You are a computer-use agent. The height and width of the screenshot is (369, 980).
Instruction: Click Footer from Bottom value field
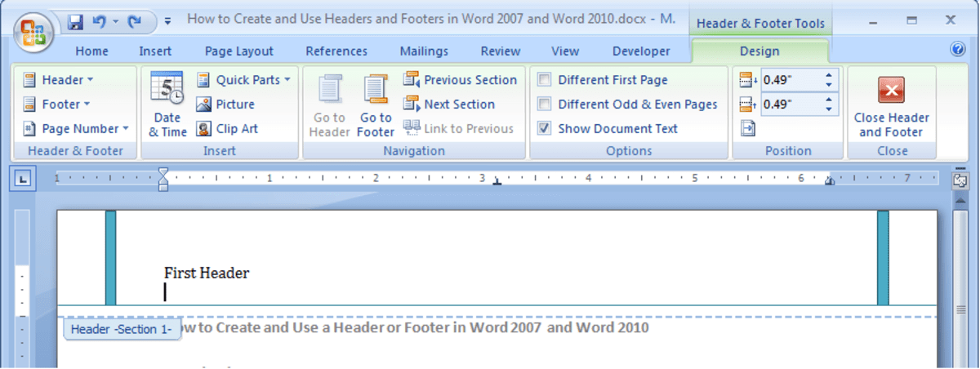[x=790, y=104]
